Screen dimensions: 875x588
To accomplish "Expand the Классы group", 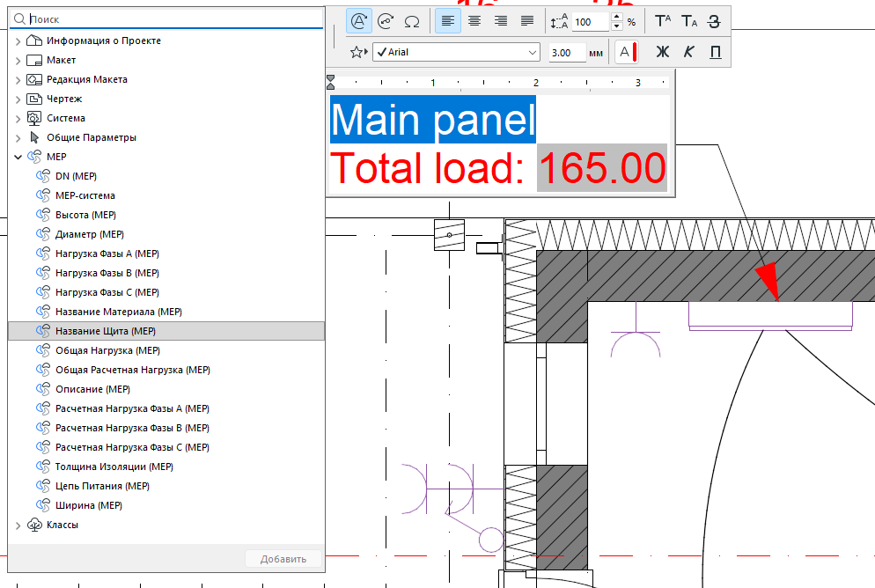I will [x=18, y=526].
